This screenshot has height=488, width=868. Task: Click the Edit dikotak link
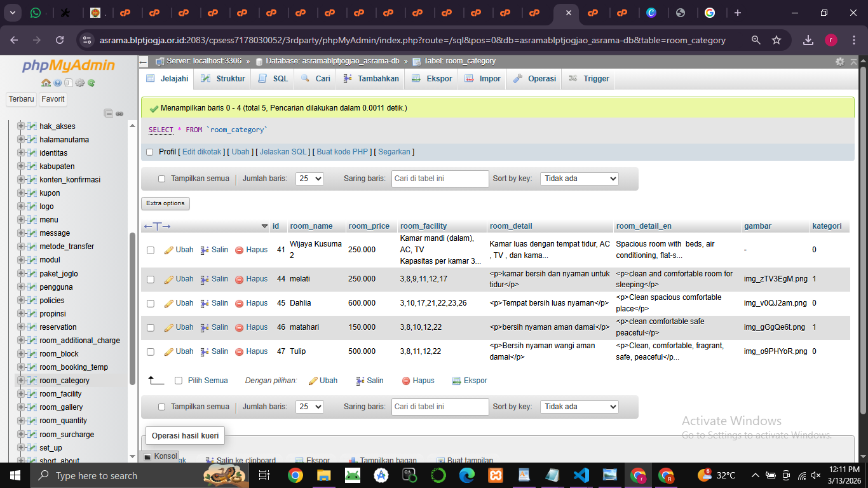[x=201, y=152]
